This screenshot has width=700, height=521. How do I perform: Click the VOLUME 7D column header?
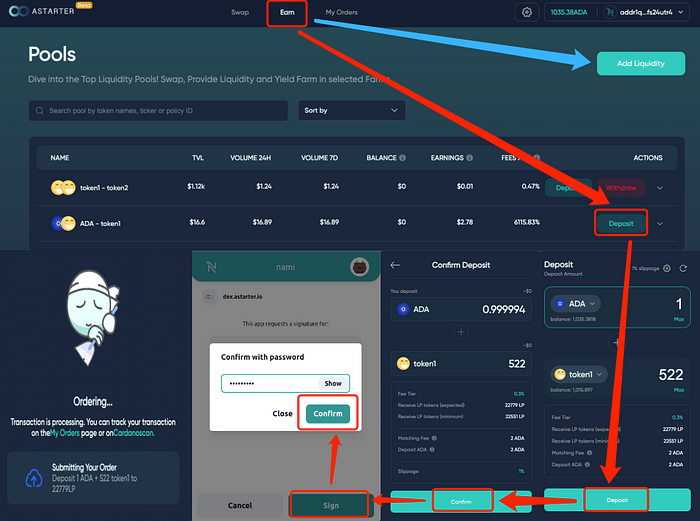click(x=319, y=158)
